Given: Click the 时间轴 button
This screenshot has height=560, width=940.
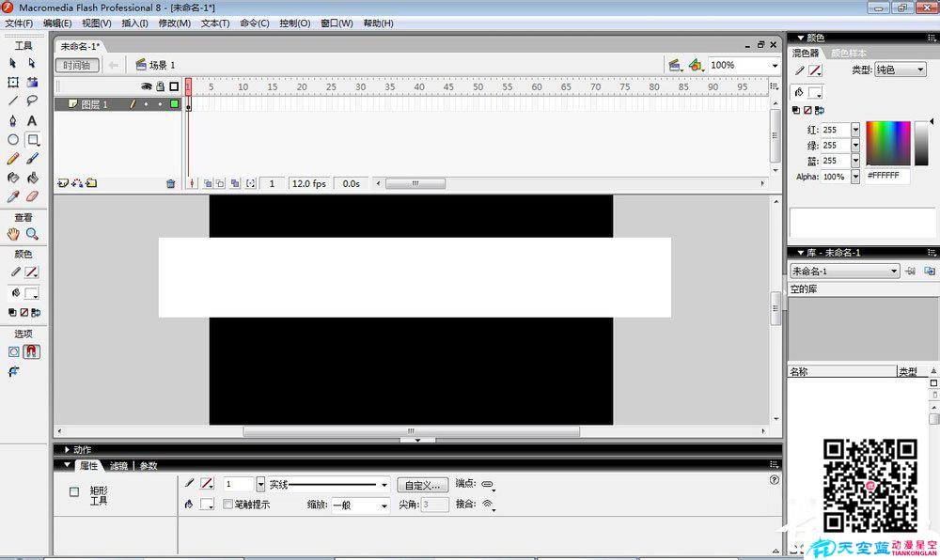Looking at the screenshot, I should click(x=77, y=65).
